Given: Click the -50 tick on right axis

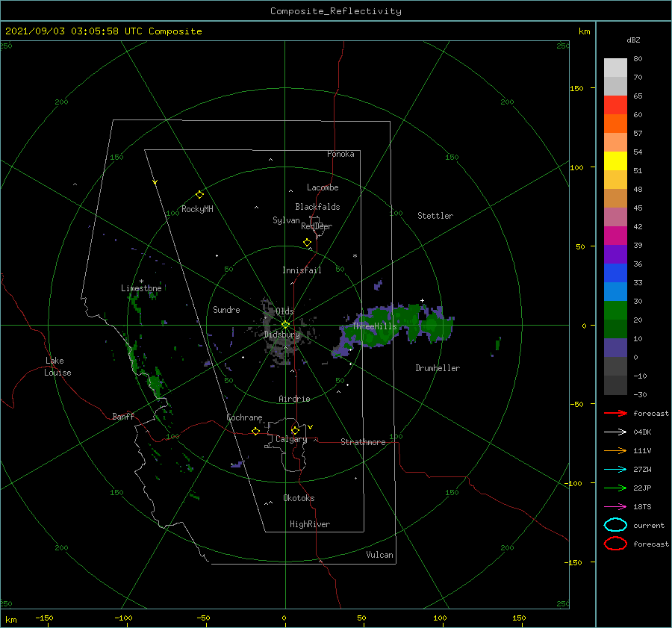Looking at the screenshot, I should click(576, 404).
